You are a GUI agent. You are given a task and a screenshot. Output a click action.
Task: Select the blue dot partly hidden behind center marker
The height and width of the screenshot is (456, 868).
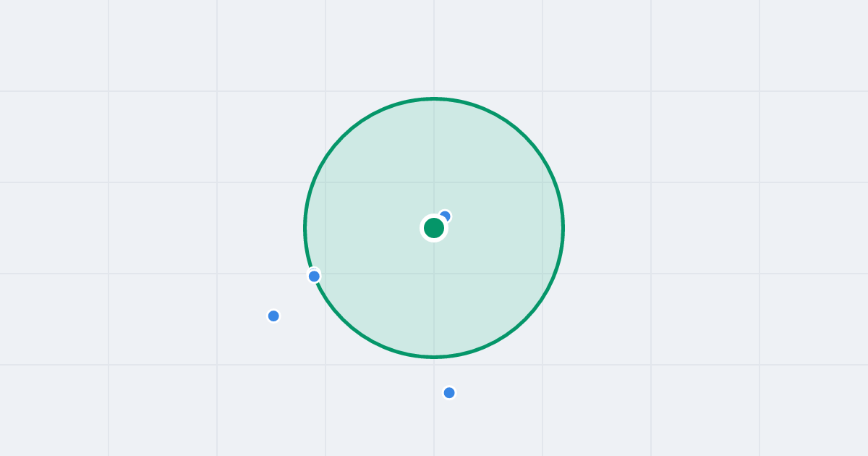[x=446, y=216]
